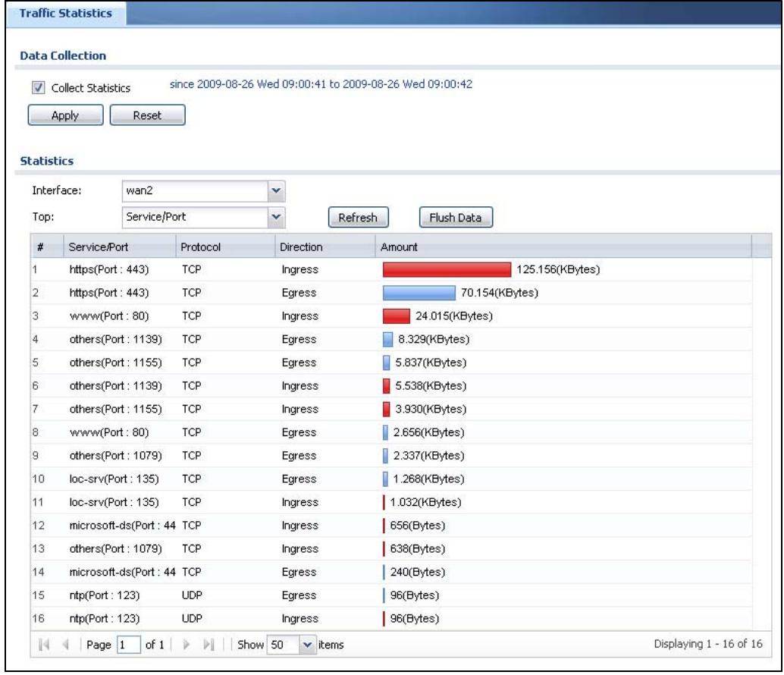This screenshot has height=675, width=784.
Task: Sort by Amount column header
Action: [x=563, y=246]
